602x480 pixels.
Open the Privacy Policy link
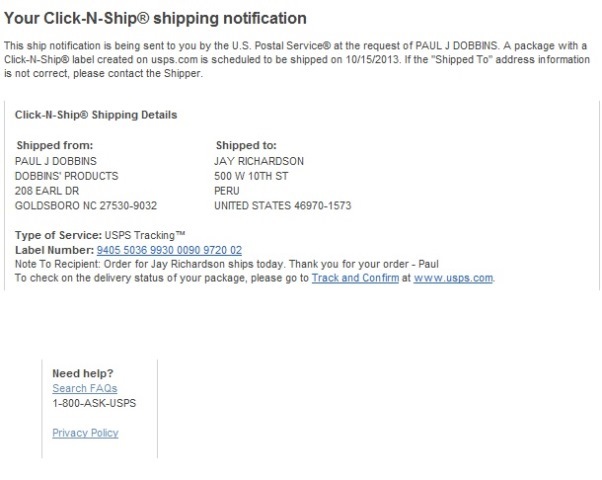pos(85,433)
